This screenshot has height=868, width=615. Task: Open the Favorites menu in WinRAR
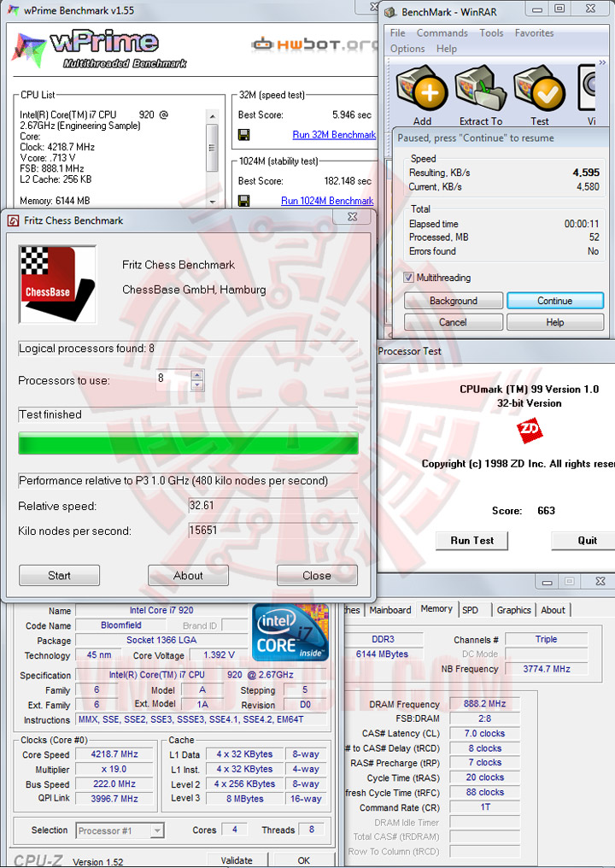point(534,32)
